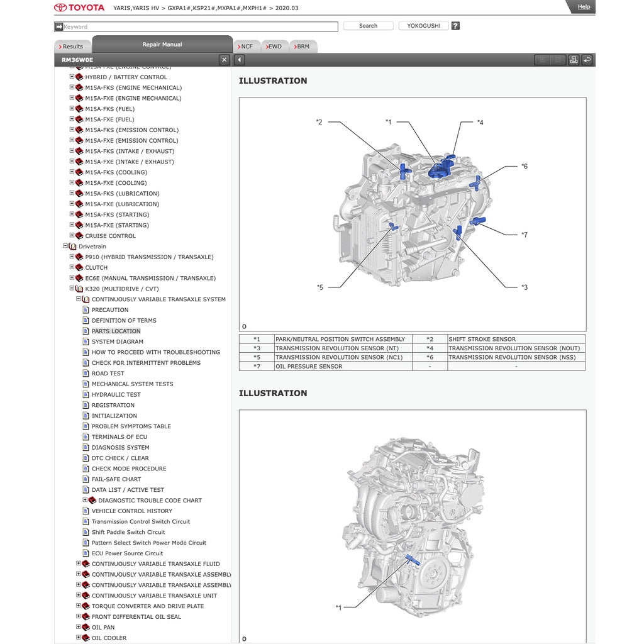Click the left collapse arrow below the tabs
The height and width of the screenshot is (644, 644).
(238, 60)
